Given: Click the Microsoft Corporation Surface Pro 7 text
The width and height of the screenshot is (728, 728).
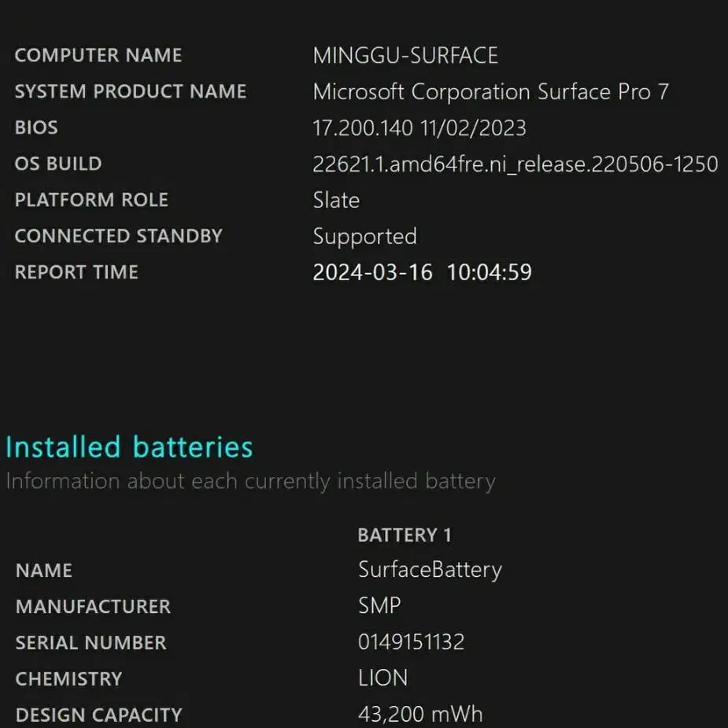Looking at the screenshot, I should (491, 92).
